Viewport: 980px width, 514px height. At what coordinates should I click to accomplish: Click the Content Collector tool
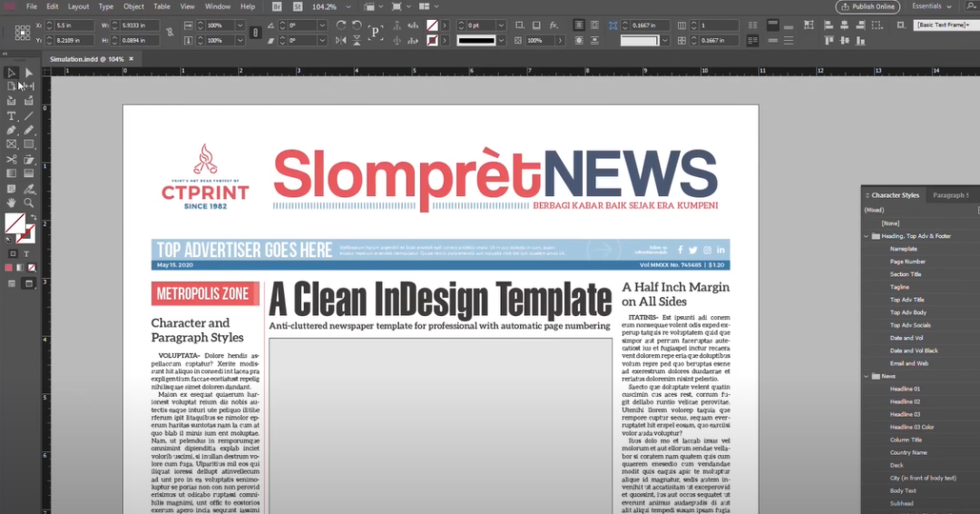11,101
